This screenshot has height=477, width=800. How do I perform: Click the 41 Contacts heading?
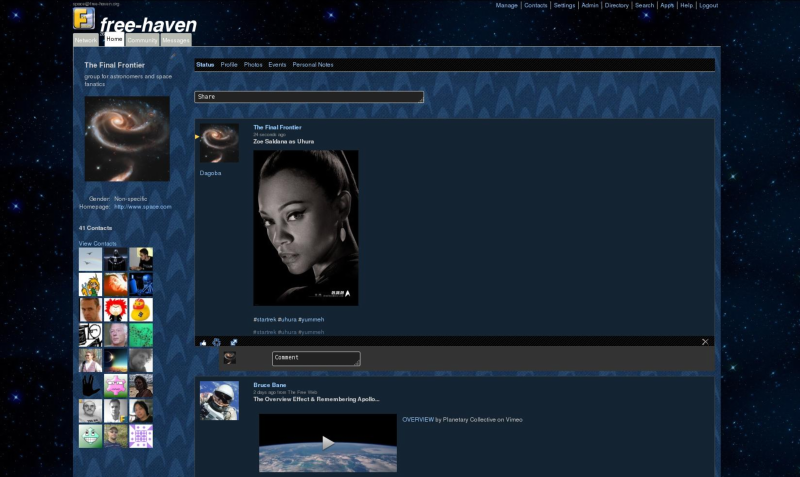[95, 228]
